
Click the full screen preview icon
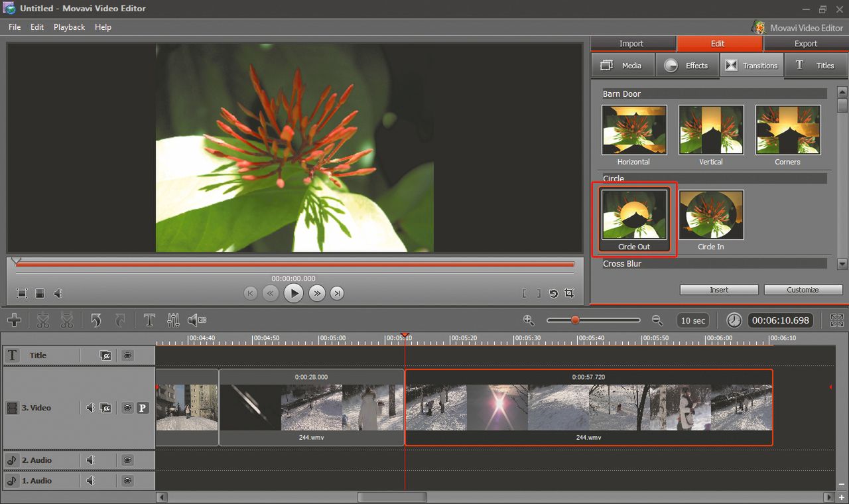point(22,293)
